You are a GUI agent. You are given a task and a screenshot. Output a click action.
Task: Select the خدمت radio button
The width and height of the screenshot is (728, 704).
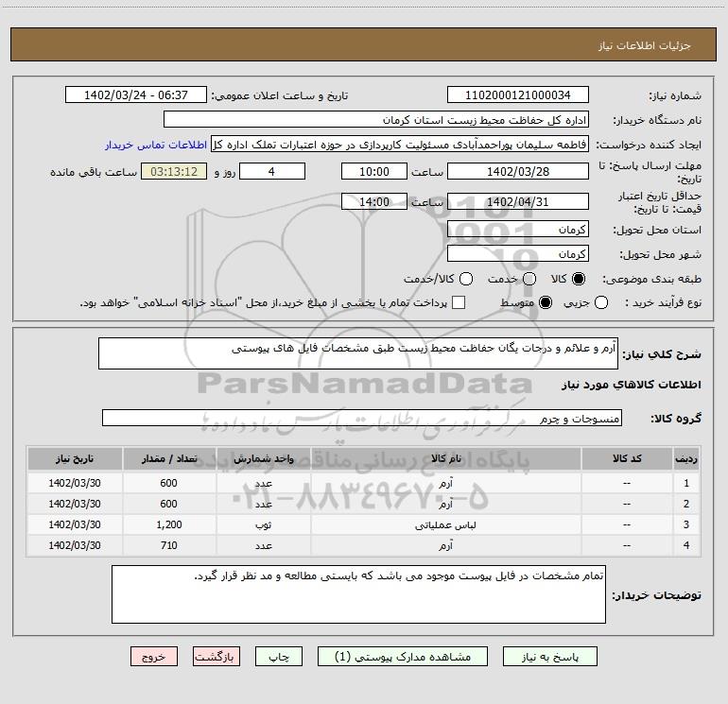[x=529, y=279]
